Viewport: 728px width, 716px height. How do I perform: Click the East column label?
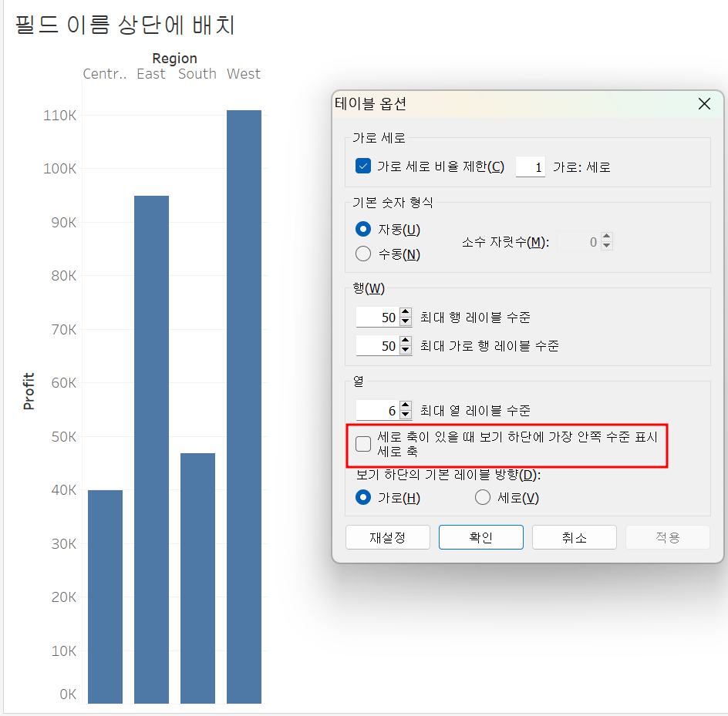[x=151, y=74]
